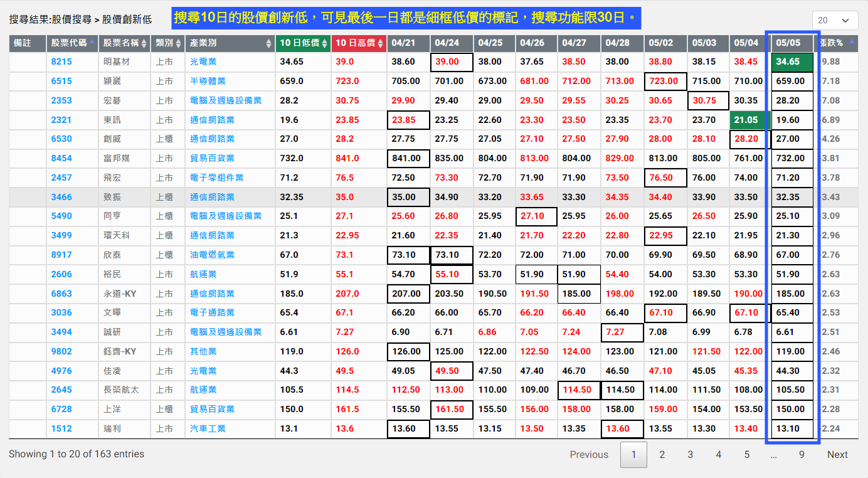Open stock code 6728 link
868x478 pixels.
point(61,409)
